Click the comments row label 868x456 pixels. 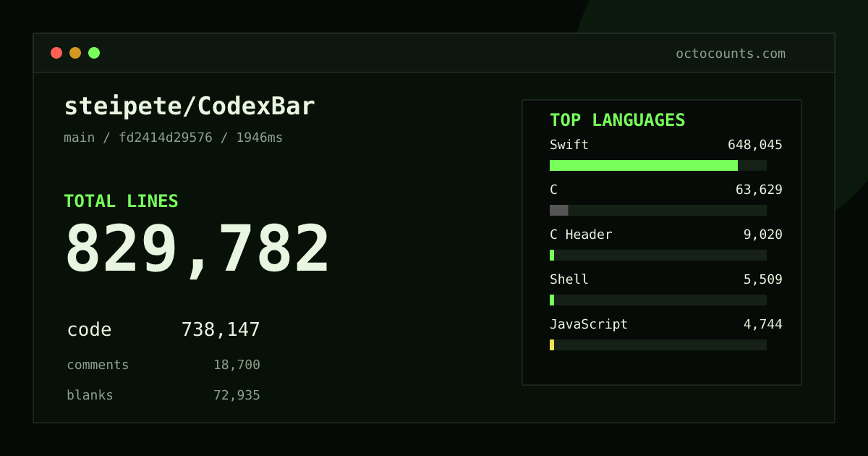click(x=98, y=365)
